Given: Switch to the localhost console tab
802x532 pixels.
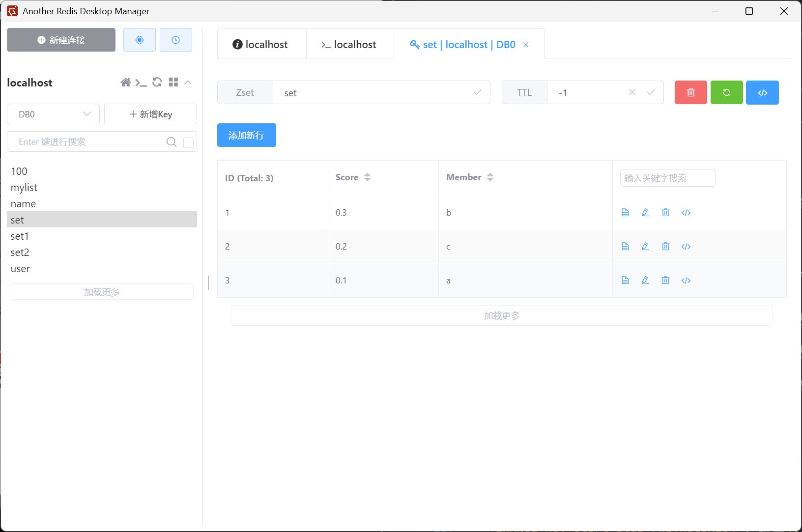Looking at the screenshot, I should (x=350, y=44).
